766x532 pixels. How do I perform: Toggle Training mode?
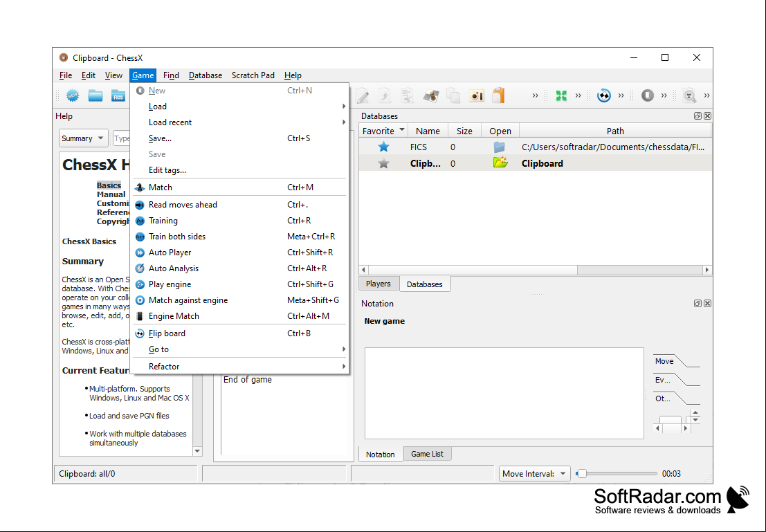click(240, 220)
